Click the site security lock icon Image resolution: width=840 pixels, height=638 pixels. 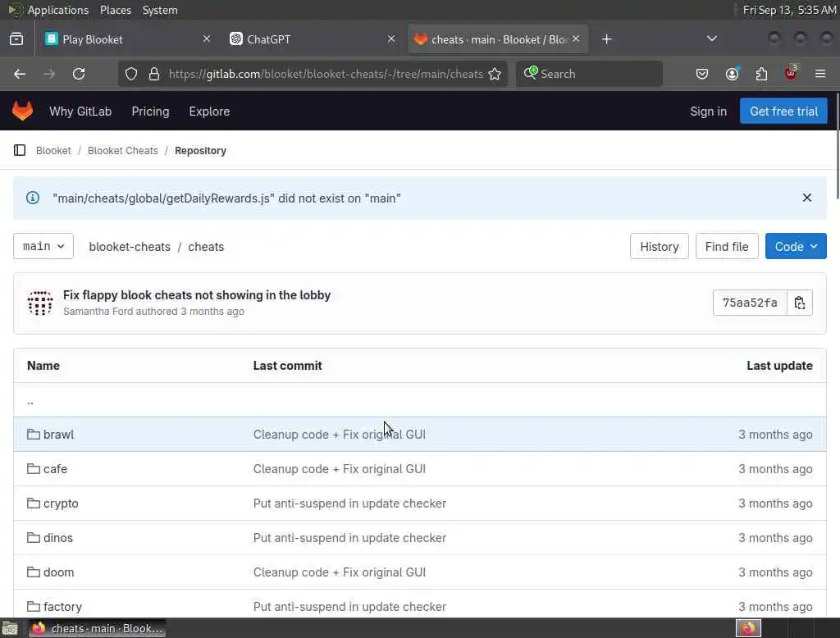(154, 74)
